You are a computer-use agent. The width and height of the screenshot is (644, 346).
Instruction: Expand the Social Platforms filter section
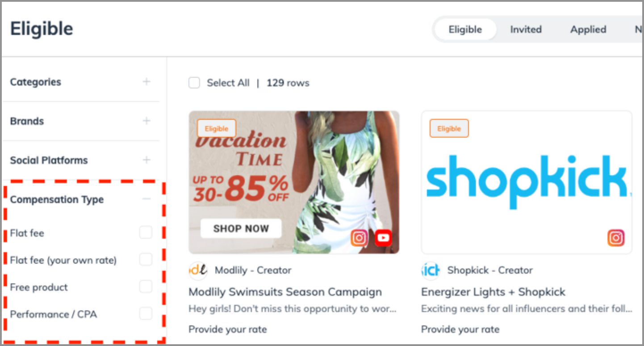[x=146, y=160]
